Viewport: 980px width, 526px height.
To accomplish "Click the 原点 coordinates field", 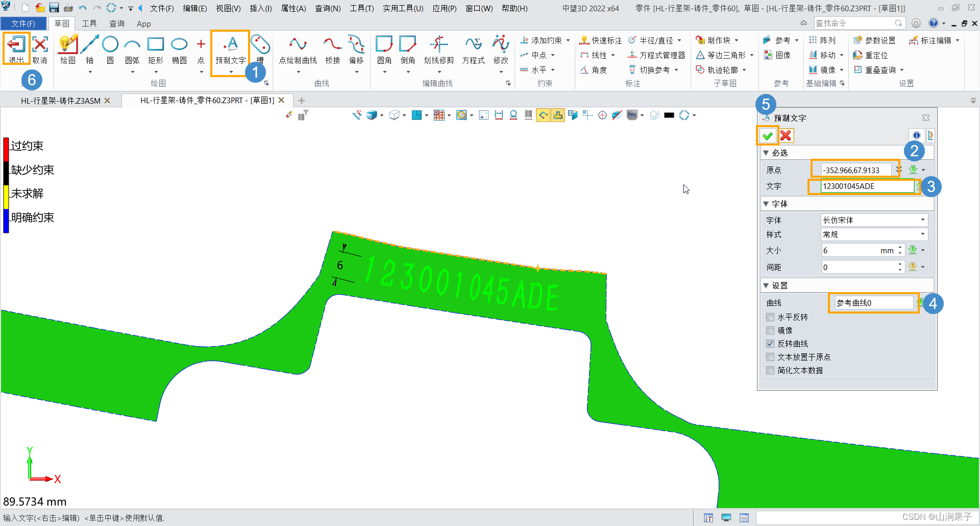I will (x=856, y=170).
